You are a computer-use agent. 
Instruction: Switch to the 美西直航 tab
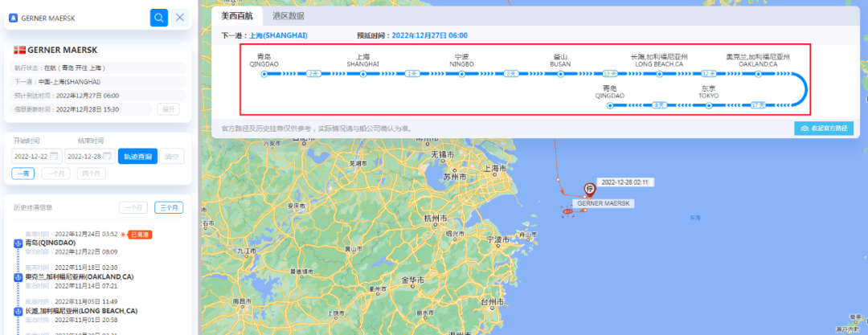[x=236, y=16]
